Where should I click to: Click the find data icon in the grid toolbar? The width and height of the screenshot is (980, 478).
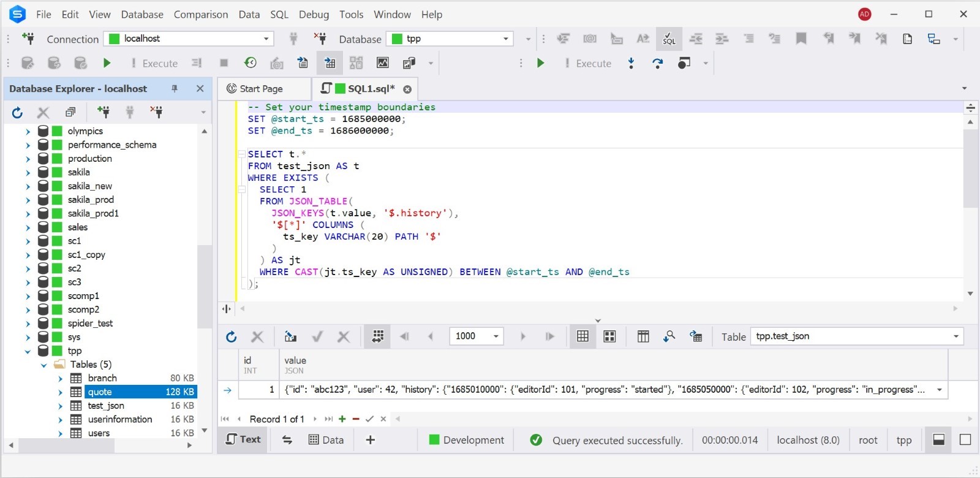[669, 336]
